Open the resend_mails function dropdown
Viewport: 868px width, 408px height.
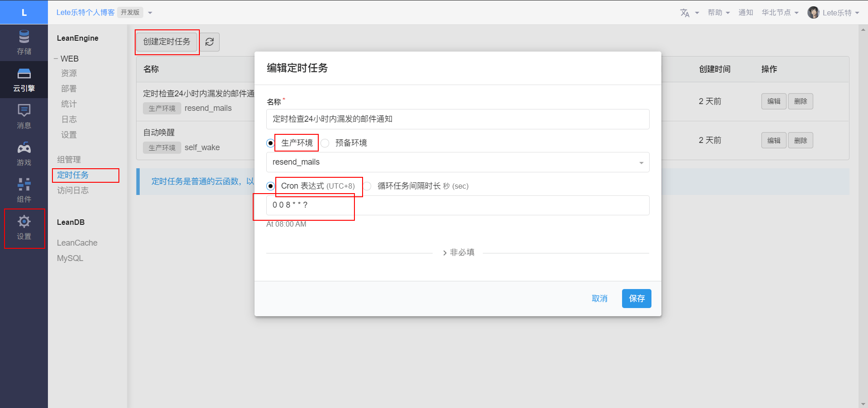click(x=458, y=162)
